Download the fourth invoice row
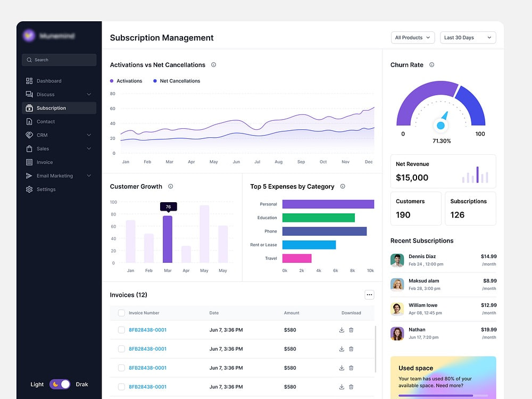This screenshot has height=399, width=532. point(342,387)
